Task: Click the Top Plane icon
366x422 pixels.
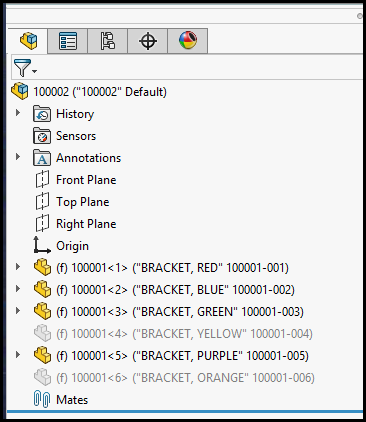Action: pyautogui.click(x=42, y=202)
